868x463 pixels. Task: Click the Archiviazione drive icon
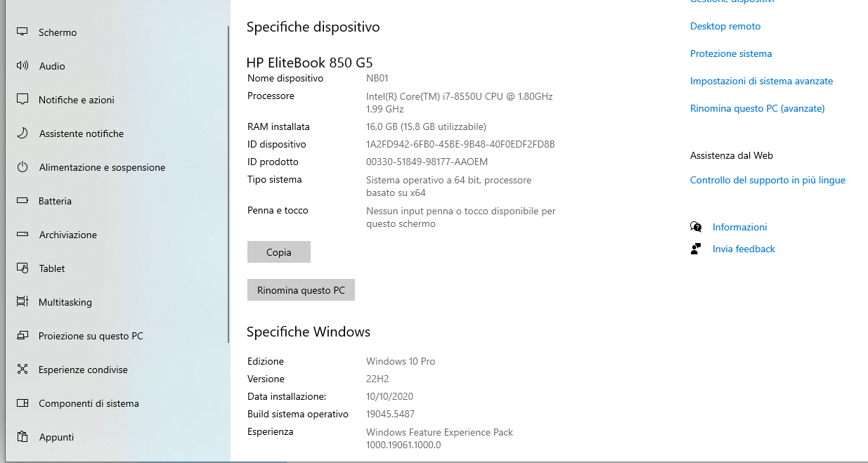click(22, 235)
